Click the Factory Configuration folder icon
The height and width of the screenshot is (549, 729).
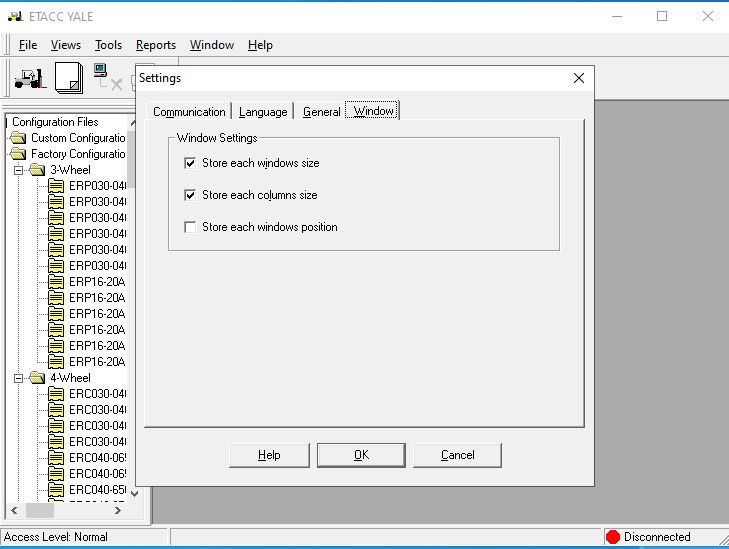coord(18,153)
